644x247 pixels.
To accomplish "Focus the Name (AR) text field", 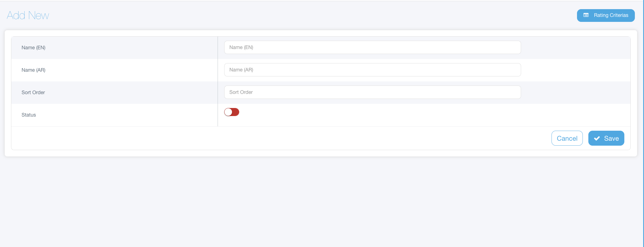I will point(372,70).
